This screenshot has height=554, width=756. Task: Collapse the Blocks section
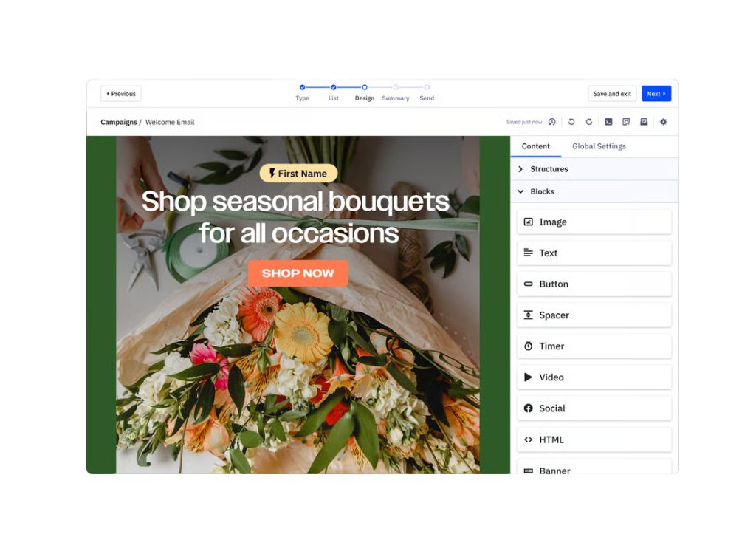click(541, 192)
